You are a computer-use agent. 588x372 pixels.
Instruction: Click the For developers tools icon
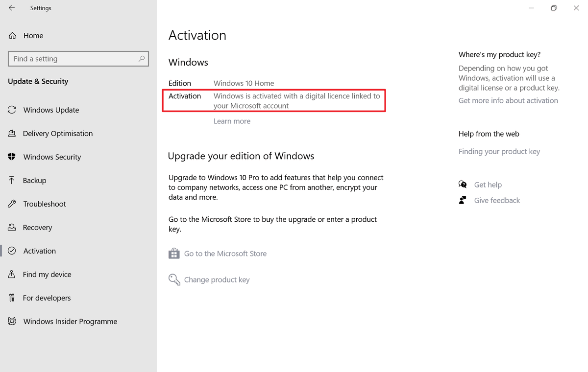click(x=12, y=298)
